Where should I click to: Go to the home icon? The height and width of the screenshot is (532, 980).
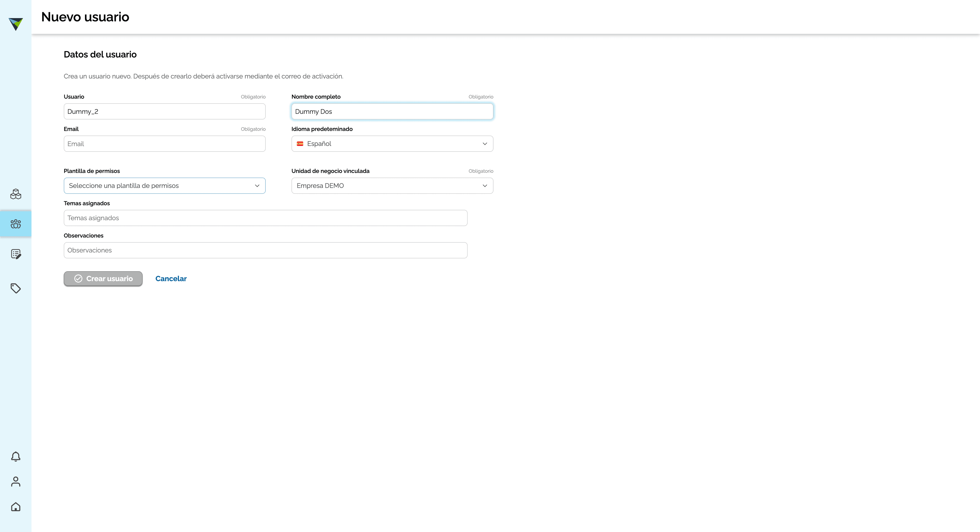pyautogui.click(x=16, y=506)
